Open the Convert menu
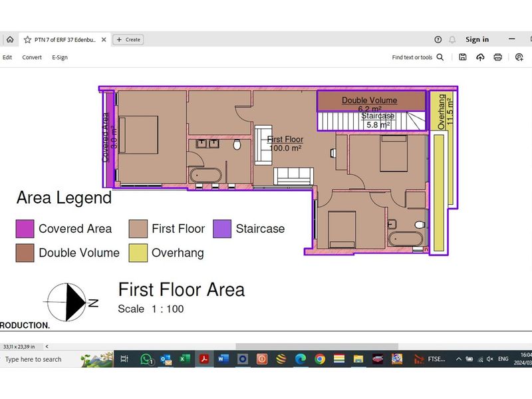 coord(32,58)
